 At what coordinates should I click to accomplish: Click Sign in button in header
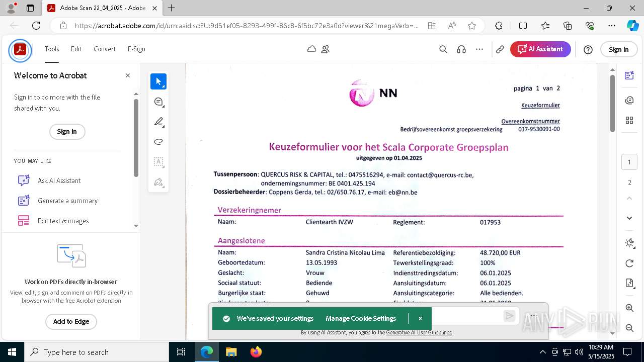[x=618, y=49]
